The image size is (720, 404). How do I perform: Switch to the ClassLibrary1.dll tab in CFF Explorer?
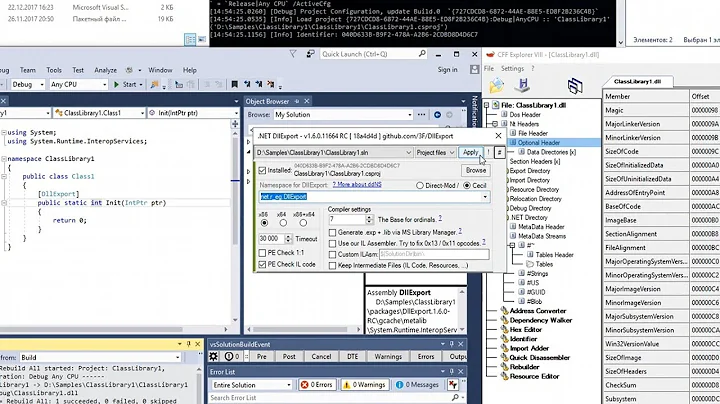tap(637, 81)
